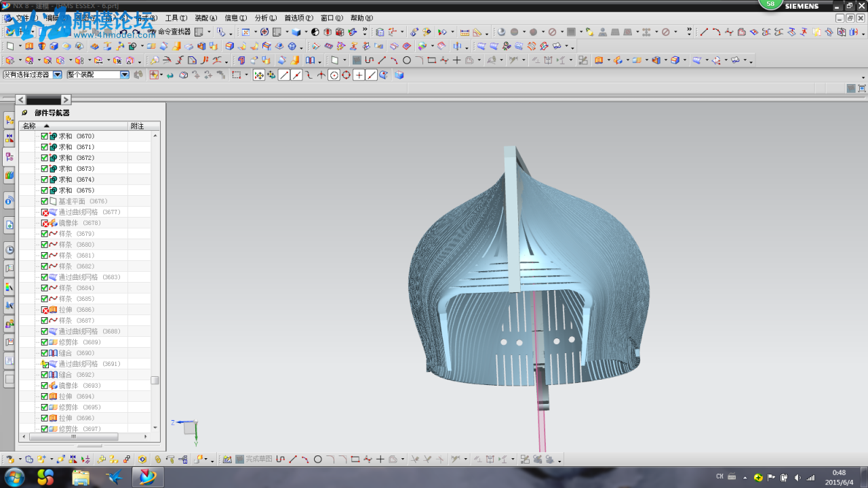The height and width of the screenshot is (488, 868).
Task: Select the 拉伸 (3694) feature row
Action: pos(84,396)
